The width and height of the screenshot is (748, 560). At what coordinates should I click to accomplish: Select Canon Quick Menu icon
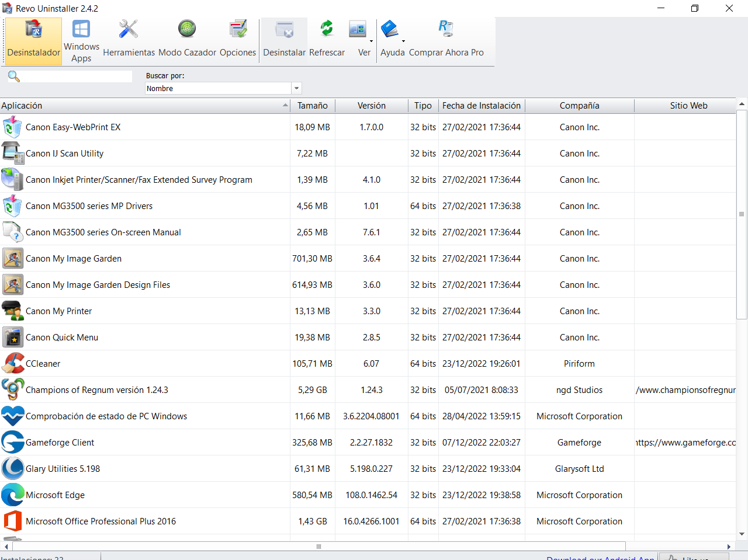pos(12,337)
